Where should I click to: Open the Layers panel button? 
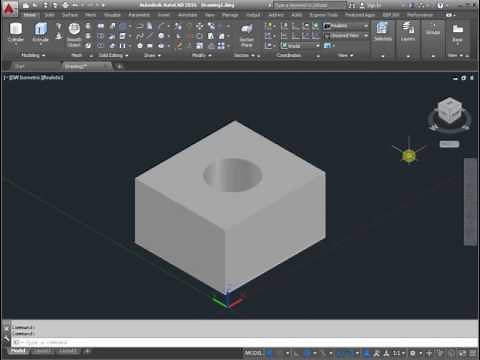click(x=408, y=32)
